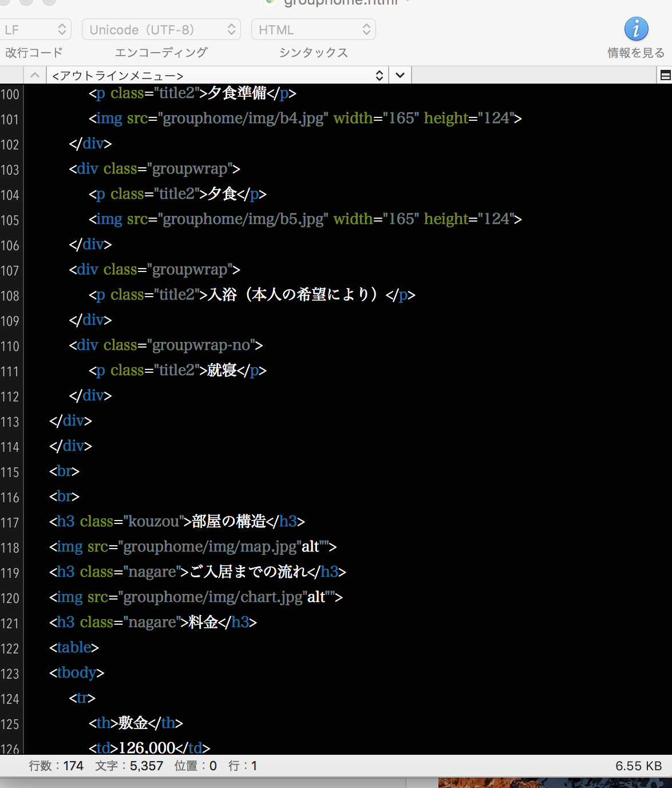Place cursor in the 部屋の構造 heading text
The width and height of the screenshot is (672, 788).
point(229,521)
